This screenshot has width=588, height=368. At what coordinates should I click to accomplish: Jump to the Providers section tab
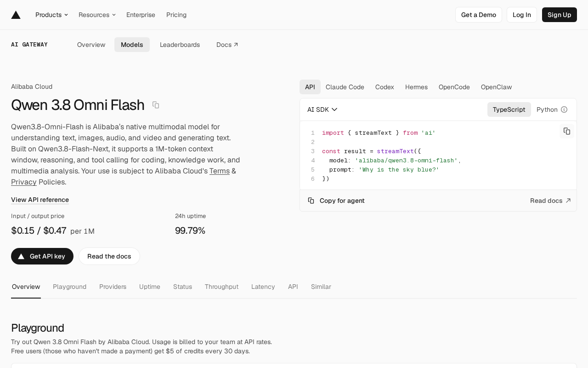[113, 287]
